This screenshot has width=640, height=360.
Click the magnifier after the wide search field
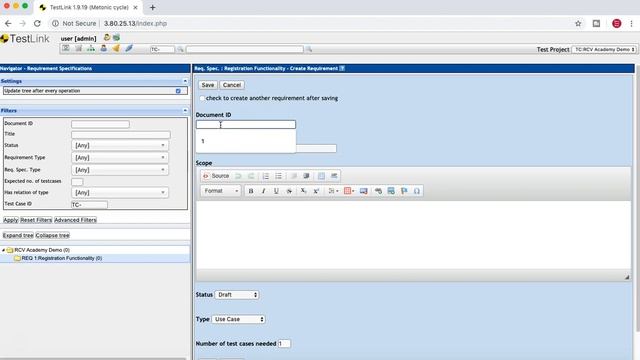(x=309, y=49)
